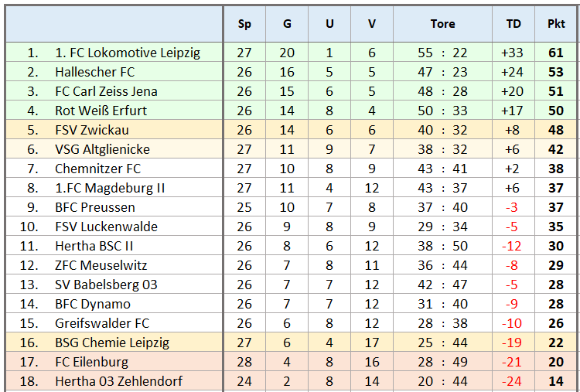
Task: Select Hertha 03 Zehlendorf team name
Action: coord(119,381)
